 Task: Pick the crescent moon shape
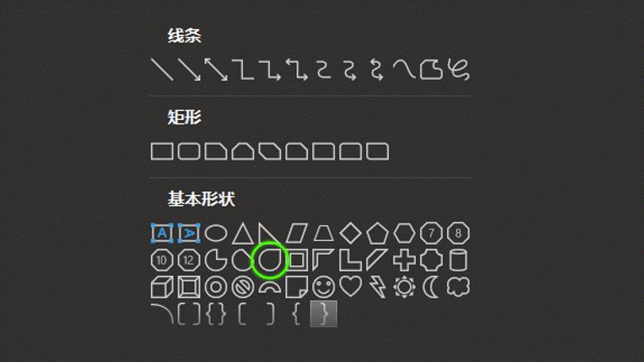[430, 287]
